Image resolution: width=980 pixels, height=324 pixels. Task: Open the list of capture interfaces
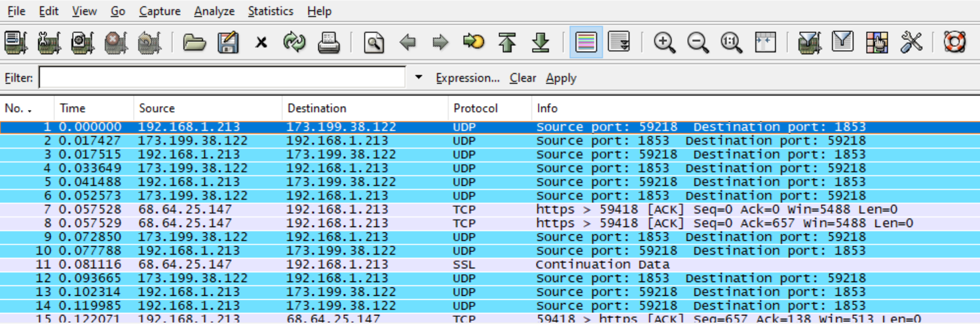16,43
